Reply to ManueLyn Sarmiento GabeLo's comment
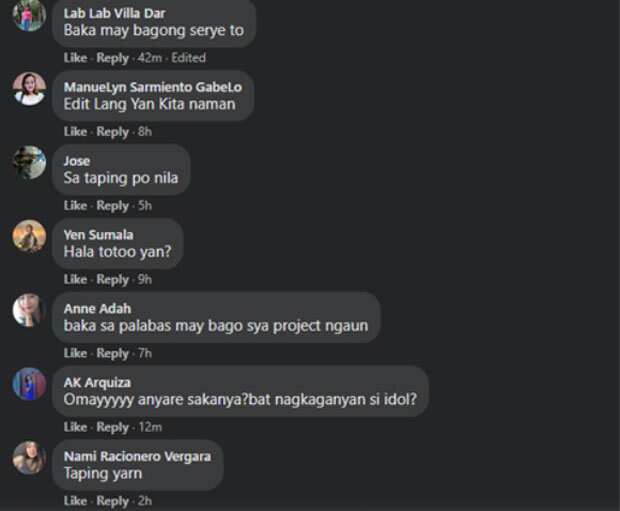Image resolution: width=620 pixels, height=511 pixels. click(x=113, y=132)
